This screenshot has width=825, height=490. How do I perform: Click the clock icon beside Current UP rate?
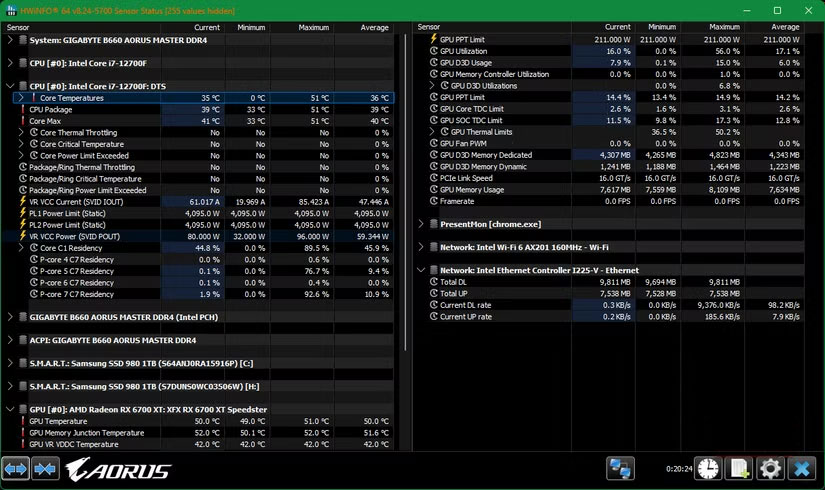pos(434,316)
